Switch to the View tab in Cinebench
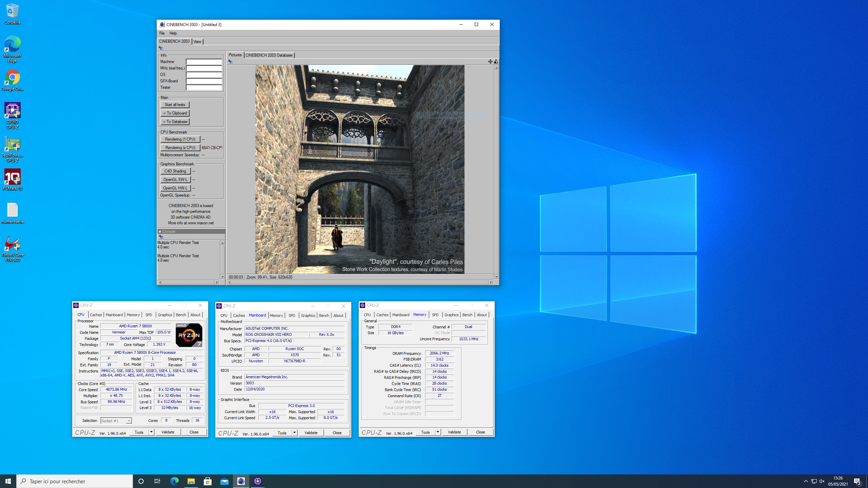Screen dimensions: 868x488 197,42
